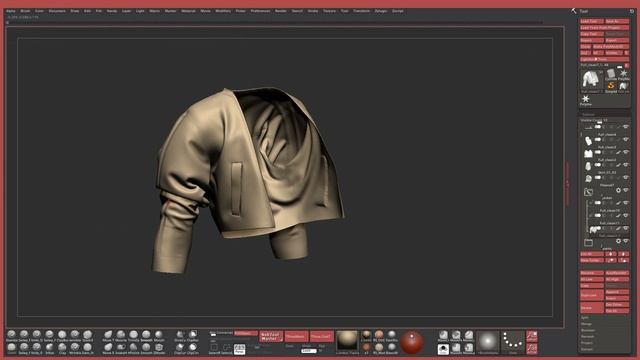This screenshot has height=360, width=640.
Task: Toggle the eye icon on the Cleanse7 folder
Action: [x=626, y=190]
